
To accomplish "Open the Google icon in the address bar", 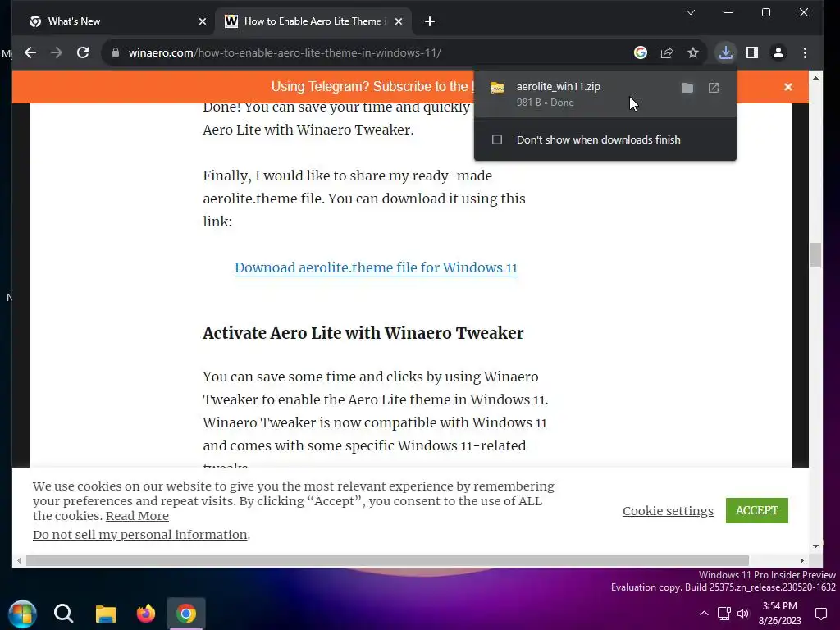I will 640,52.
